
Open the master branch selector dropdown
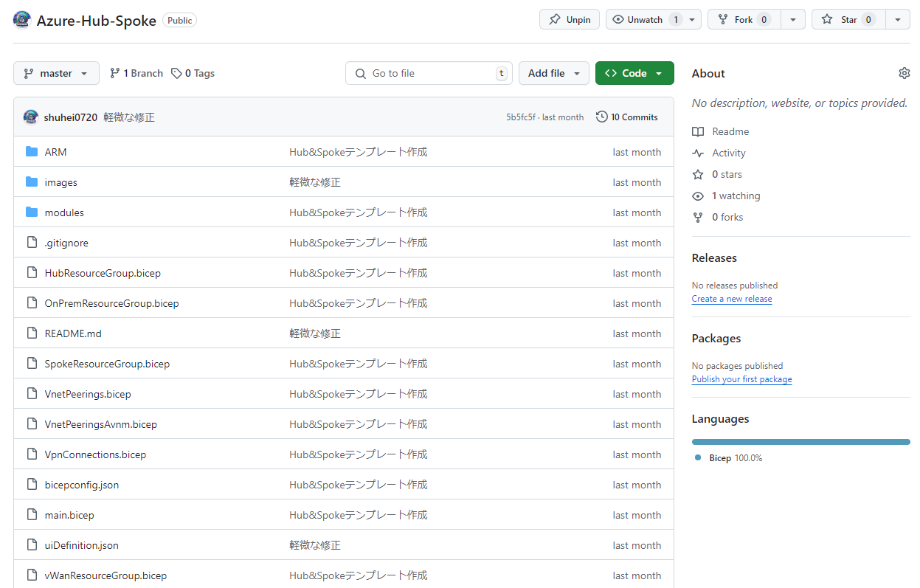[x=56, y=73]
